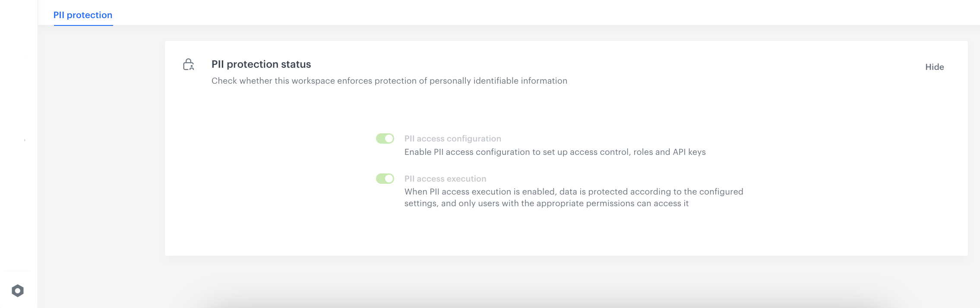
Task: Switch off the PII access execution switch
Action: pyautogui.click(x=385, y=179)
